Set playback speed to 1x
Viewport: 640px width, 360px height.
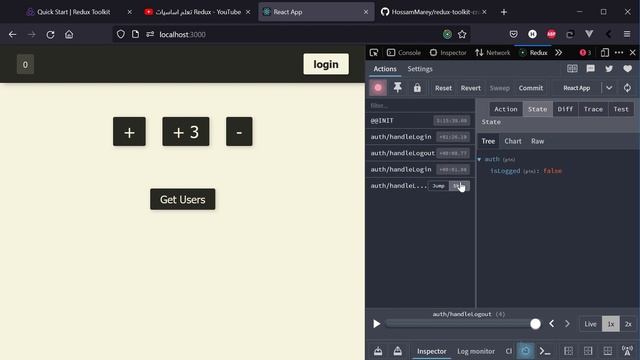tap(611, 324)
